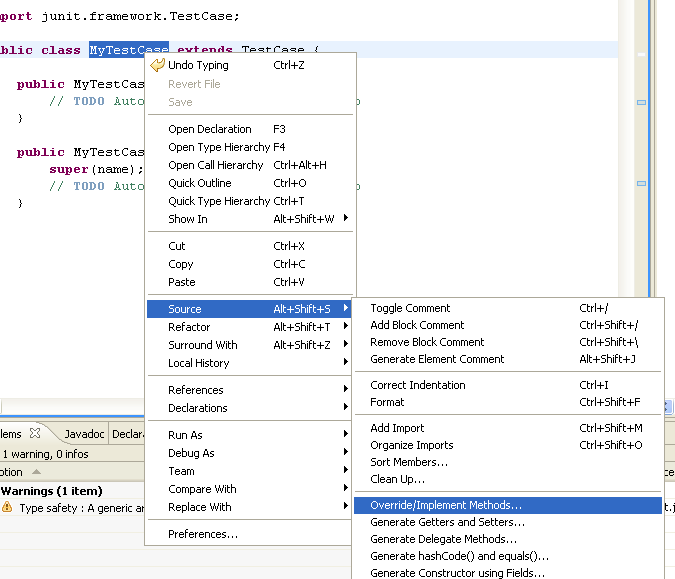Expand the Run As submenu arrow
The height and width of the screenshot is (579, 675).
[346, 434]
